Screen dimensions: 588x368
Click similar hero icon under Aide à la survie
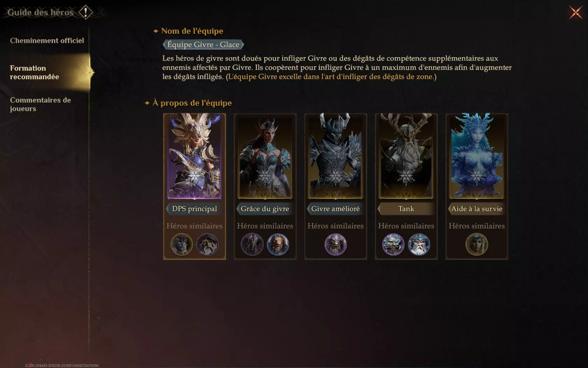(x=477, y=244)
